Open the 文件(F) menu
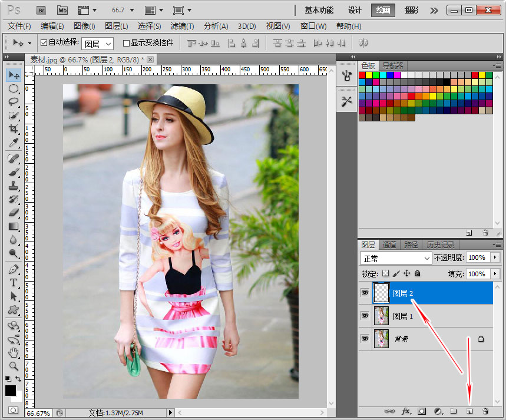 click(19, 26)
